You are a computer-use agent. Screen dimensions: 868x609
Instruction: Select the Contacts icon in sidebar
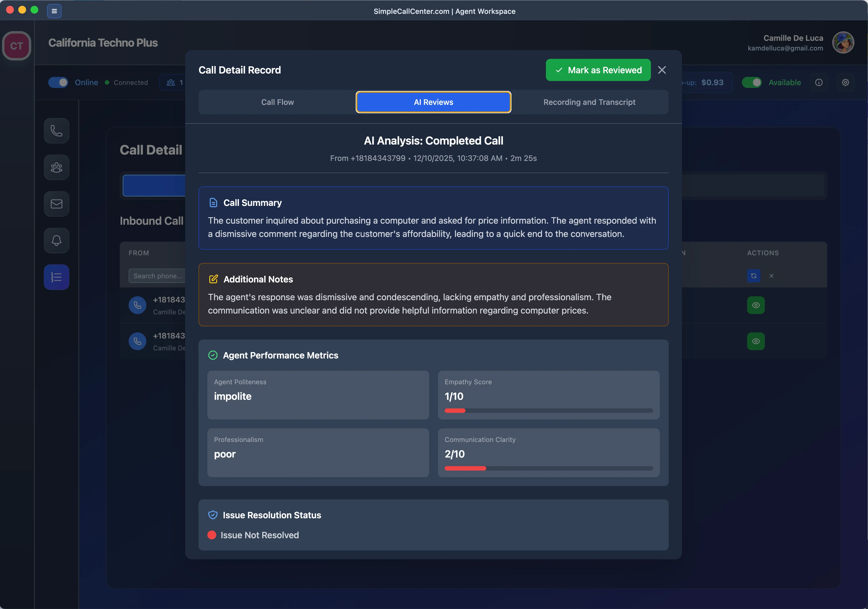(56, 167)
